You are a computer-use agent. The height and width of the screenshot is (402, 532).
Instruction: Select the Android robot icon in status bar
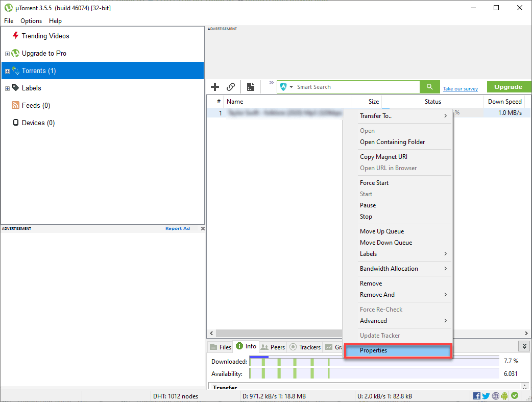[504, 395]
